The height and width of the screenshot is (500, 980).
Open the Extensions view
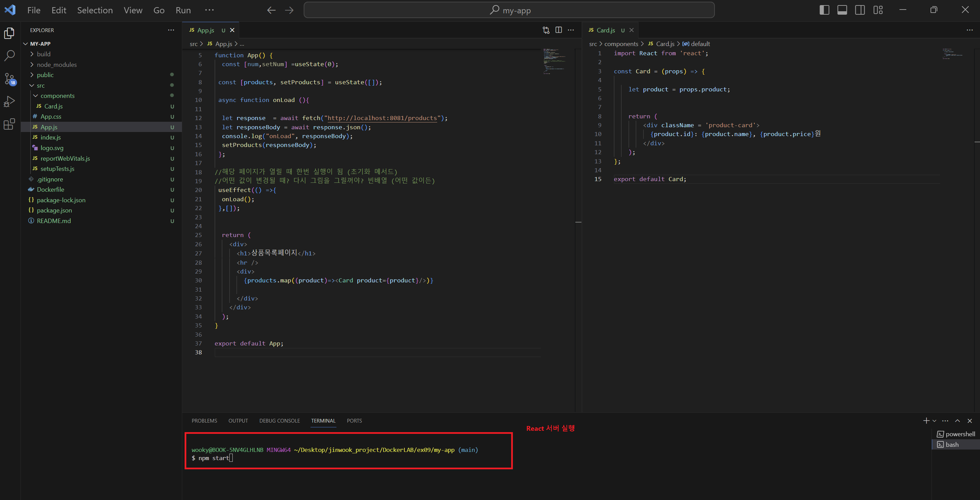[10, 124]
